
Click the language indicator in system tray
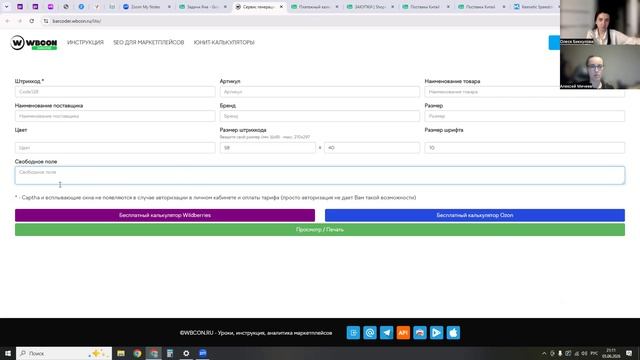594,353
